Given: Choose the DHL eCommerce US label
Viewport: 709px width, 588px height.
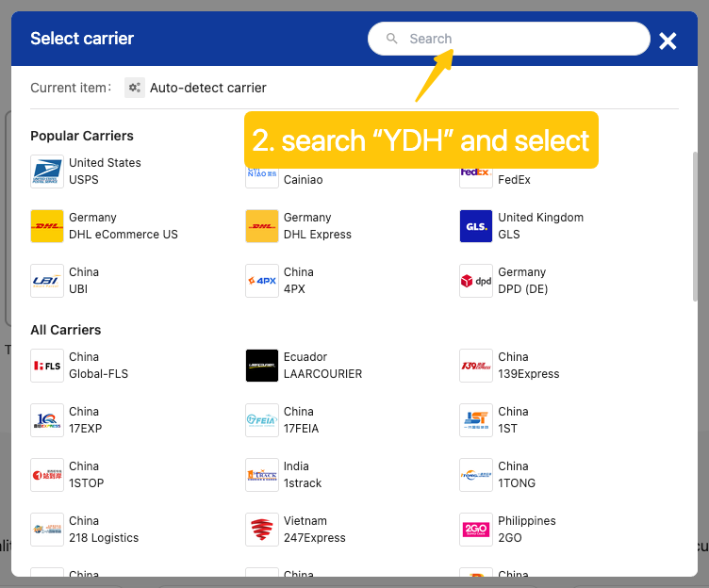Looking at the screenshot, I should click(x=124, y=235).
